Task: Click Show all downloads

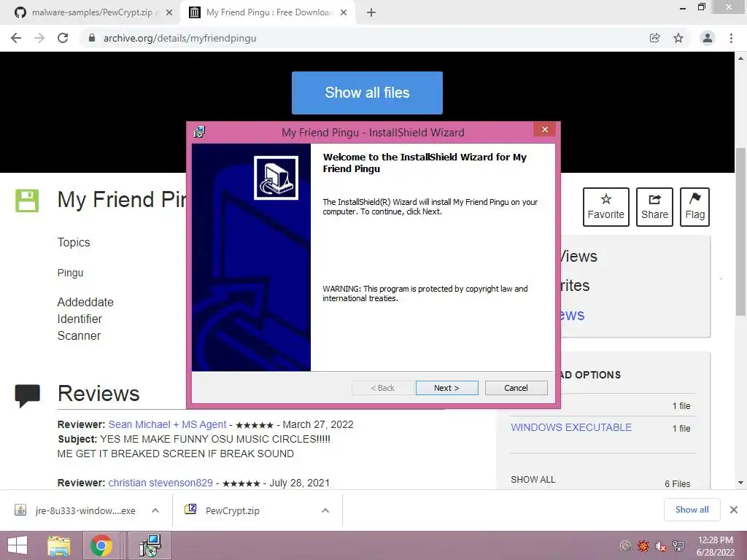Action: tap(692, 510)
